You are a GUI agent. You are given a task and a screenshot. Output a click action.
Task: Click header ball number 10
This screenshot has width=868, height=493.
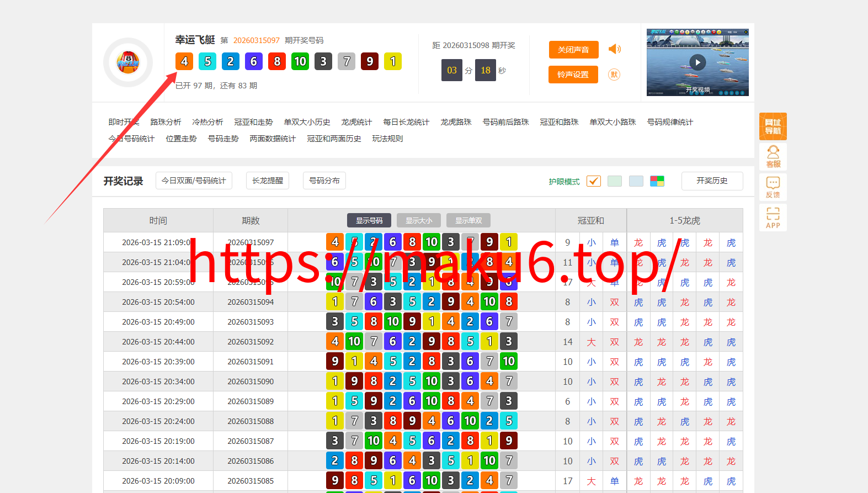pos(300,61)
